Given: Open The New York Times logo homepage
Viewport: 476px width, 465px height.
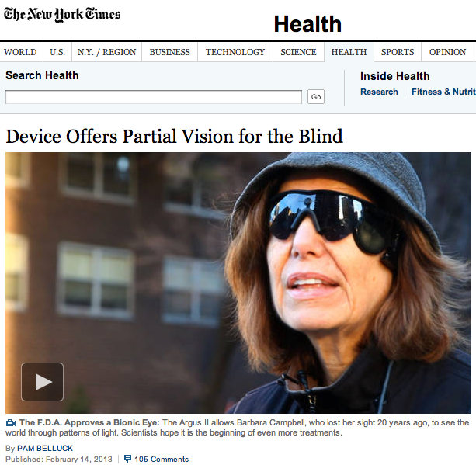Looking at the screenshot, I should coord(62,15).
